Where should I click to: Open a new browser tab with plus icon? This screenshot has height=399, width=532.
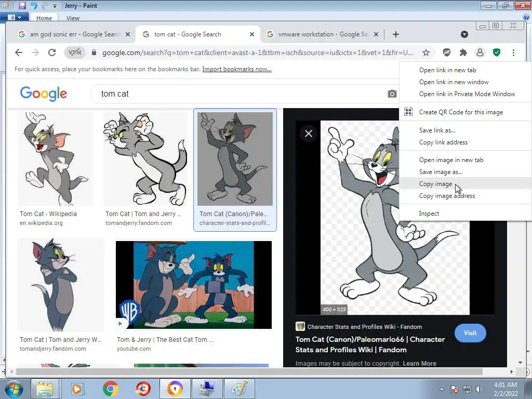(x=395, y=34)
